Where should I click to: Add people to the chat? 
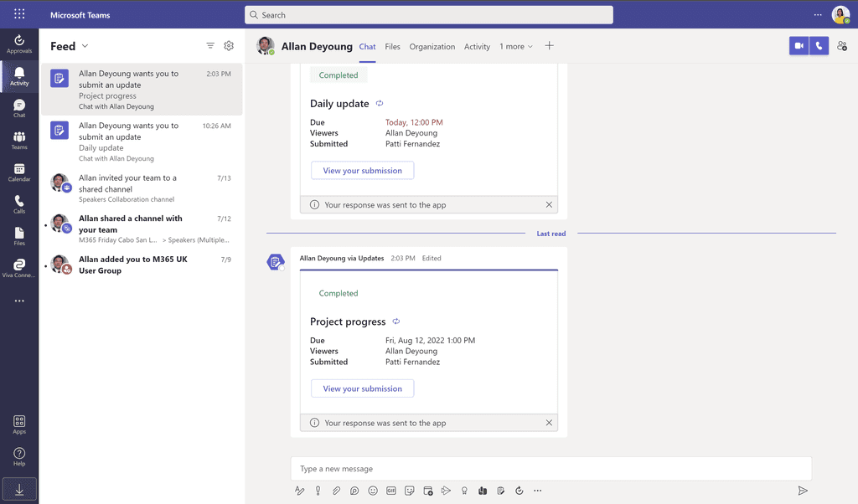click(842, 46)
